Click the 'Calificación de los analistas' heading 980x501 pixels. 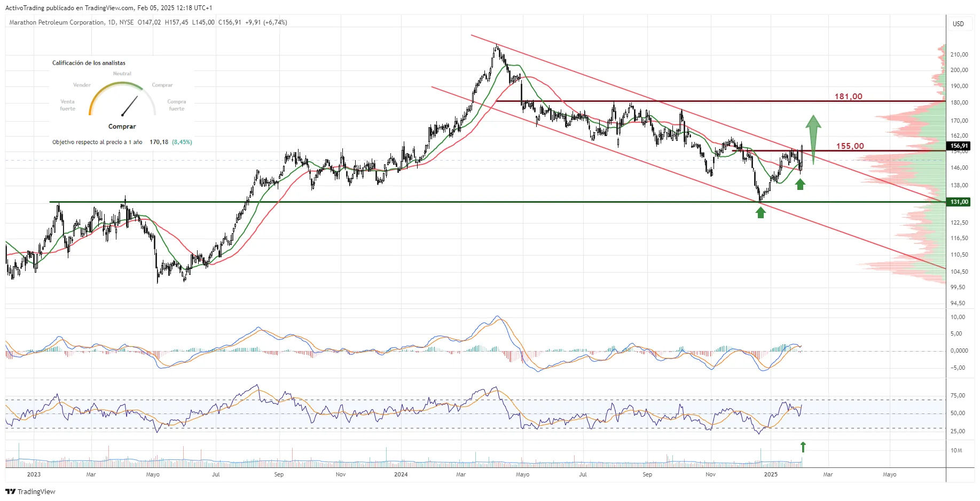pos(89,63)
